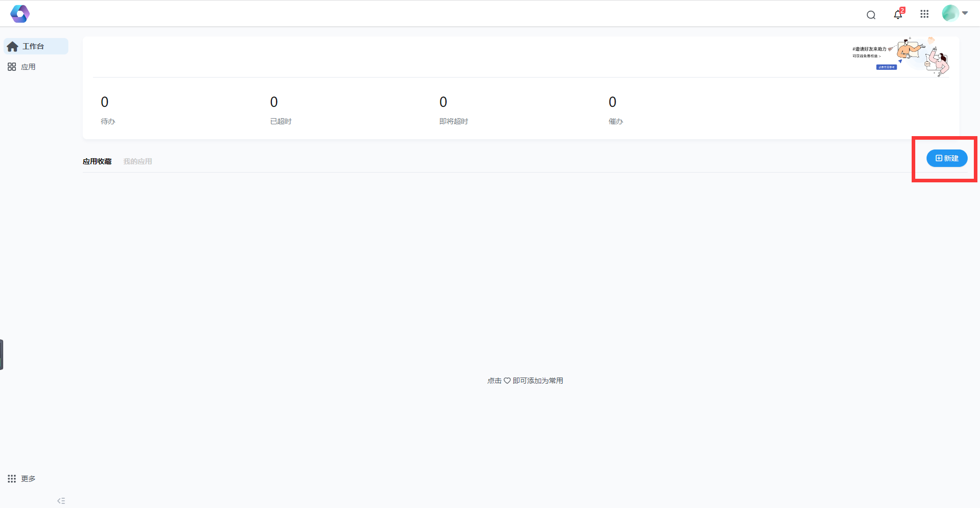Open the 可获得免费权益 link in banner
This screenshot has width=980, height=508.
tap(866, 56)
